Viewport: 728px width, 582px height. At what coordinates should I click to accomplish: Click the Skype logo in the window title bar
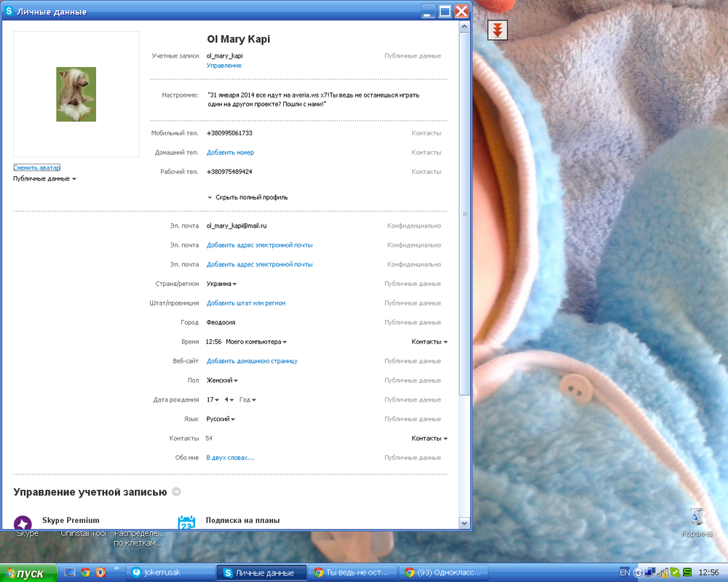[x=9, y=12]
